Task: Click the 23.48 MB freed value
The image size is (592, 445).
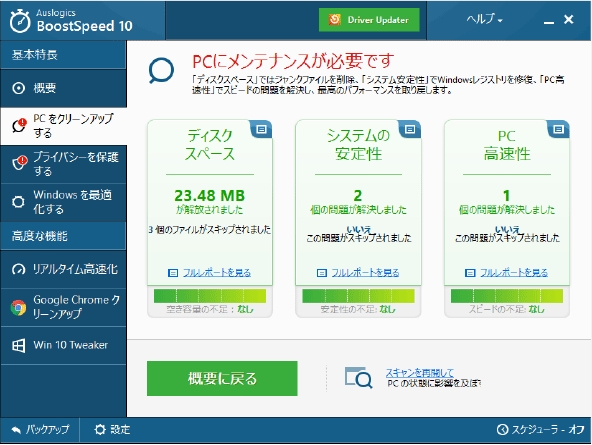Action: (x=210, y=196)
